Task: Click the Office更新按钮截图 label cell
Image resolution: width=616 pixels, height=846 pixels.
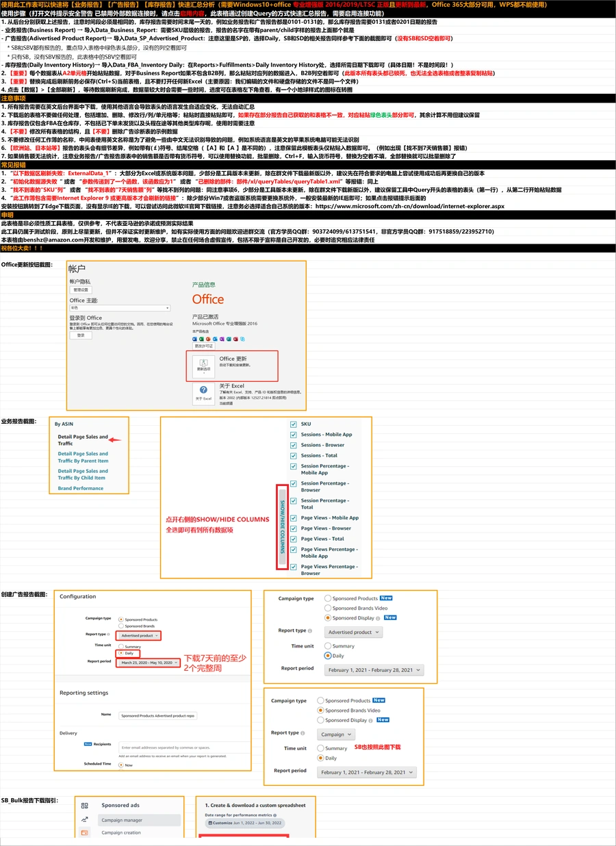Action: [27, 264]
